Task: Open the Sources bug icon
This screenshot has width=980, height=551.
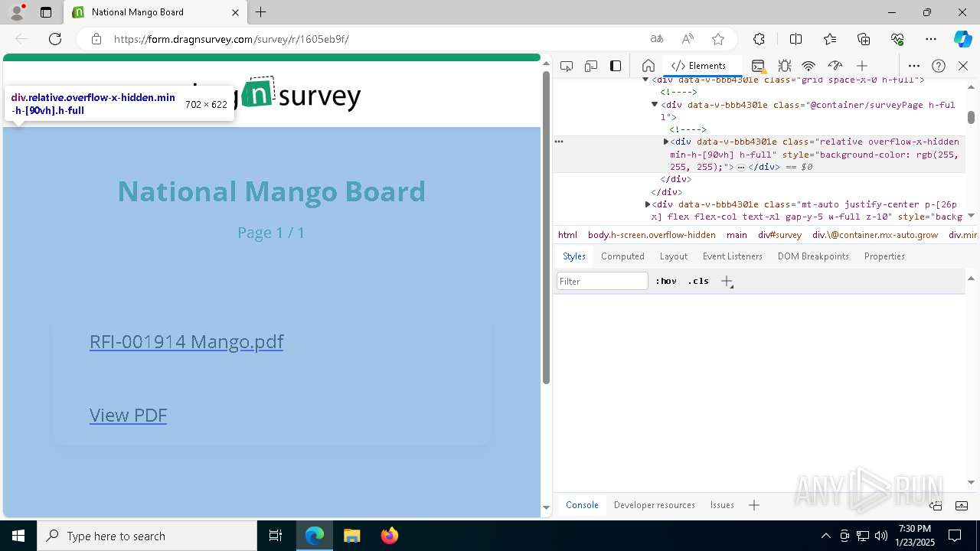Action: pyautogui.click(x=784, y=66)
